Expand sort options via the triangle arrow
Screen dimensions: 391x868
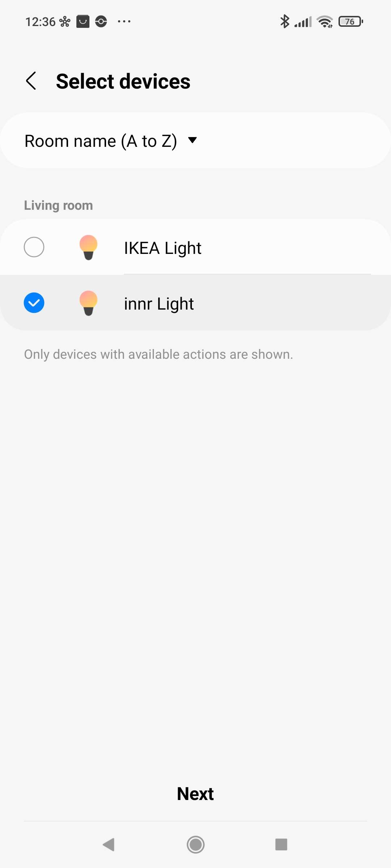[x=193, y=140]
